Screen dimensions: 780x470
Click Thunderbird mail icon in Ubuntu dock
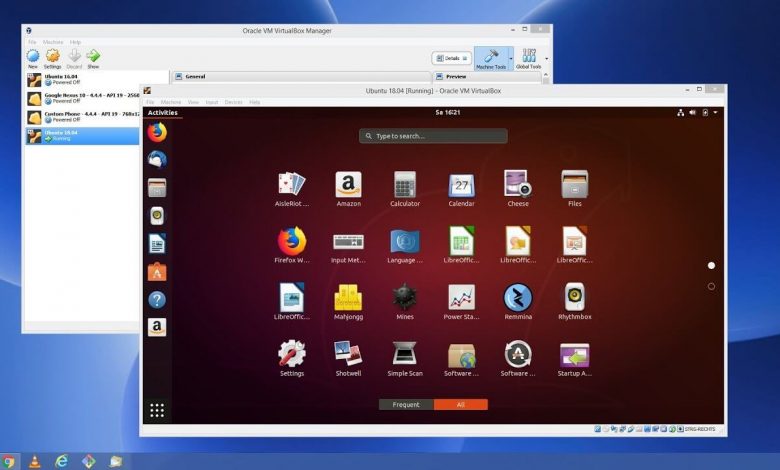(x=157, y=160)
